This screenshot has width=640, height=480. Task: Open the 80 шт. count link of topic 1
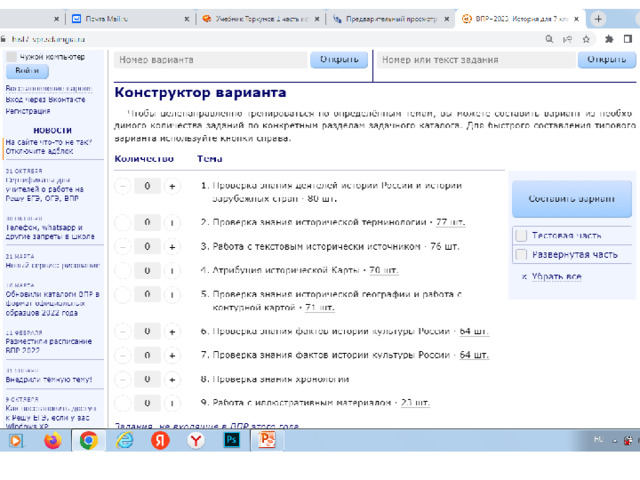click(322, 199)
